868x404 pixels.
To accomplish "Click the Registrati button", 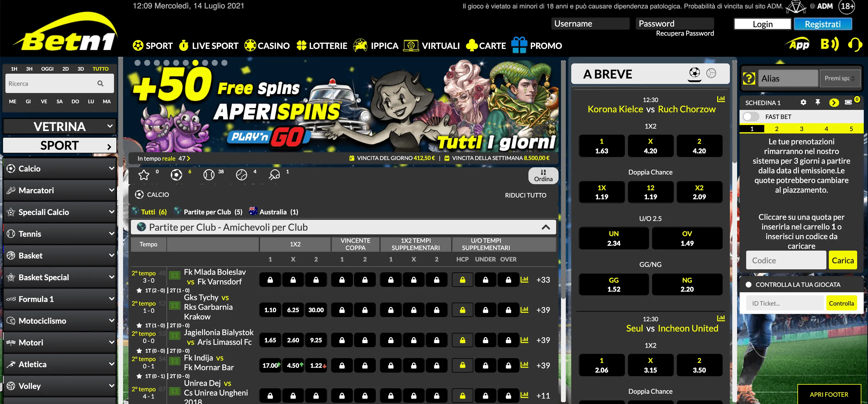I will coord(822,24).
